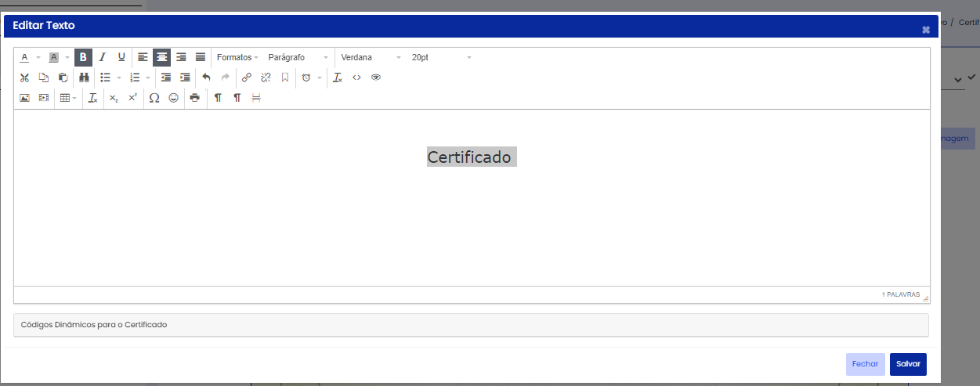Increase the paragraph indent
The width and height of the screenshot is (980, 386).
point(185,78)
